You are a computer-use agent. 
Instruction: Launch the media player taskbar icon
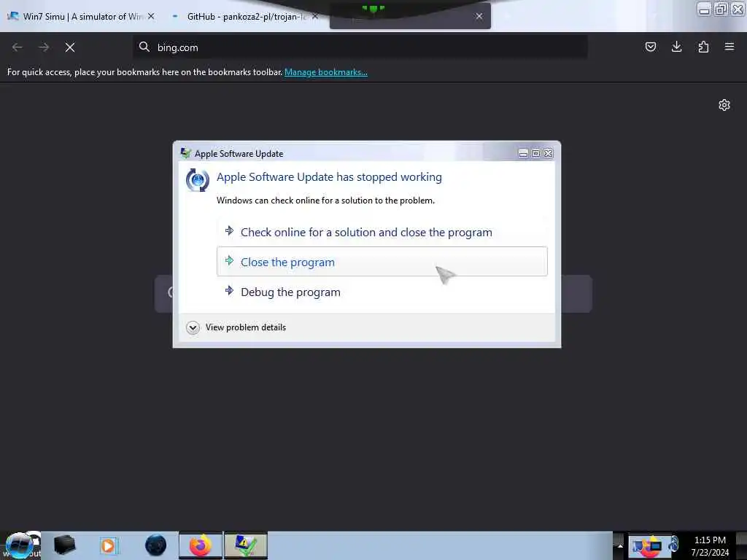(109, 545)
